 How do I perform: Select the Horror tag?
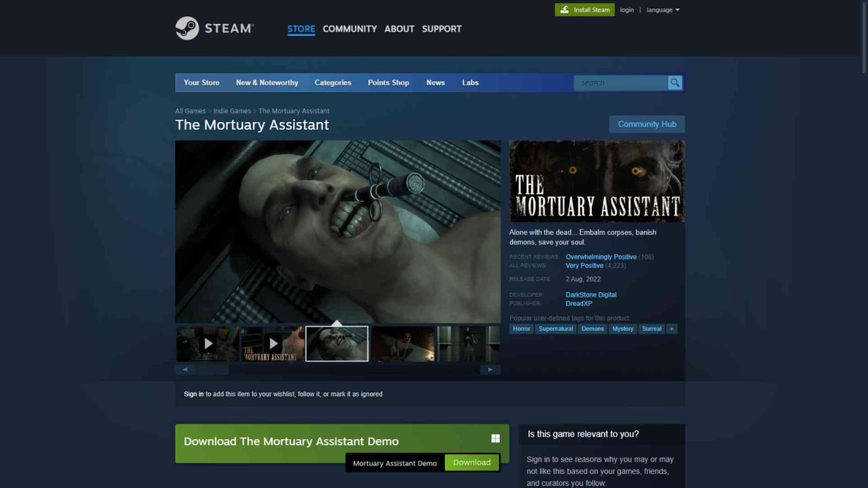(521, 329)
